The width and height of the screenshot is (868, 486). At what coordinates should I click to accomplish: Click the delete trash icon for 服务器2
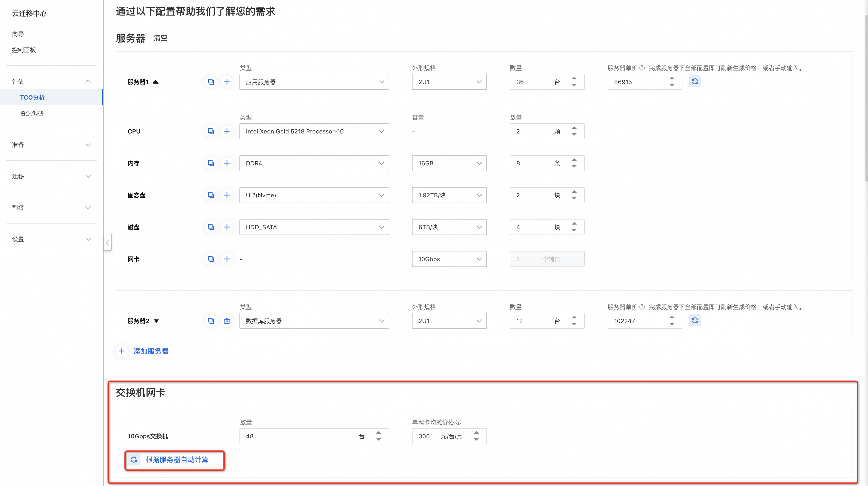click(x=227, y=321)
